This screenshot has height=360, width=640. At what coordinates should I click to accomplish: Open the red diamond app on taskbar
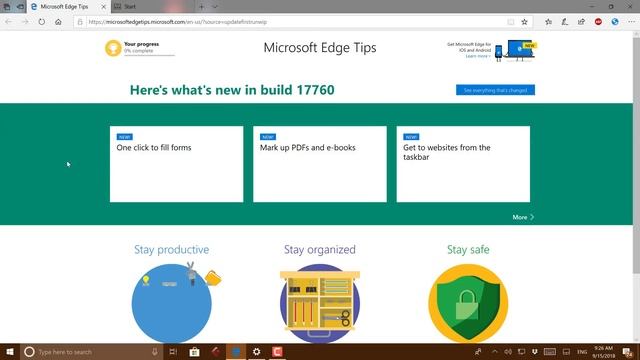tap(216, 351)
